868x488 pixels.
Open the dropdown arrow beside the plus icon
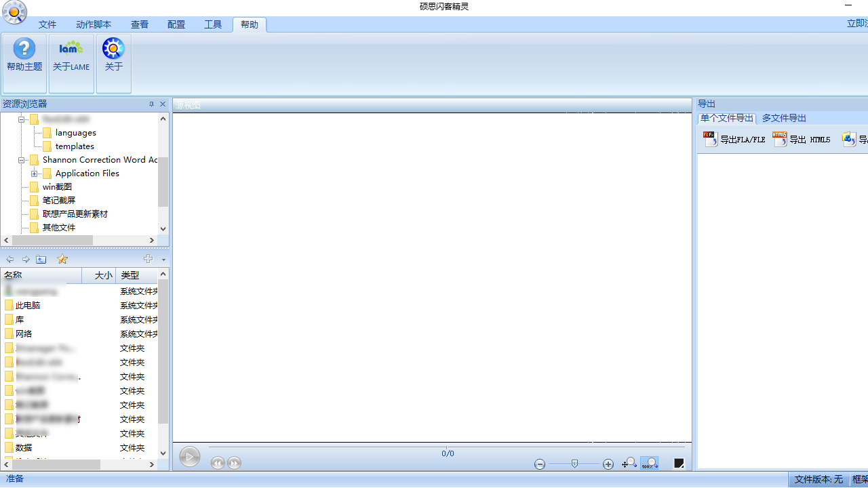click(x=163, y=260)
